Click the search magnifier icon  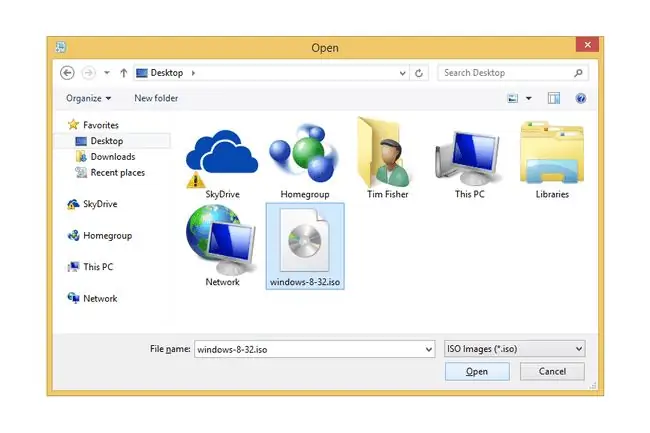click(x=578, y=73)
